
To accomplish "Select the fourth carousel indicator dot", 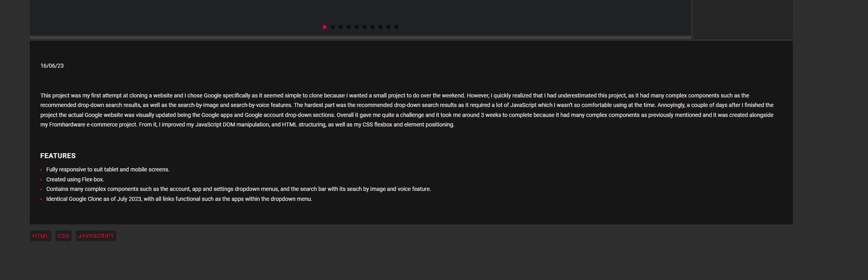I will 349,27.
